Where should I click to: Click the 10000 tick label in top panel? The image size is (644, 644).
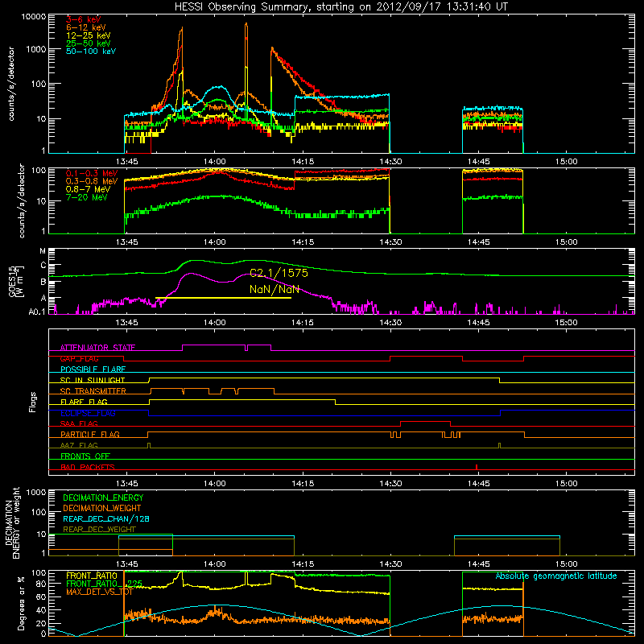point(34,17)
